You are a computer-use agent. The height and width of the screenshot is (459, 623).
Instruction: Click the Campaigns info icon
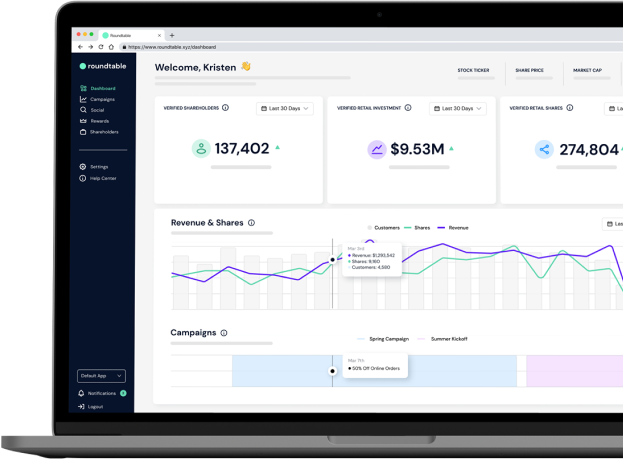[x=224, y=333]
